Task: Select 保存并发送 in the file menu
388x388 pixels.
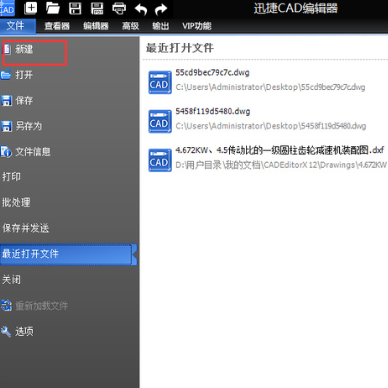Action: [x=26, y=228]
